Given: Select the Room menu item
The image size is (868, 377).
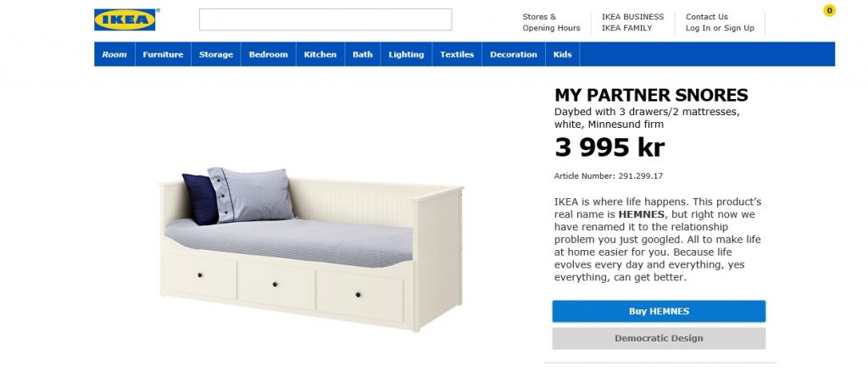Looking at the screenshot, I should 114,54.
